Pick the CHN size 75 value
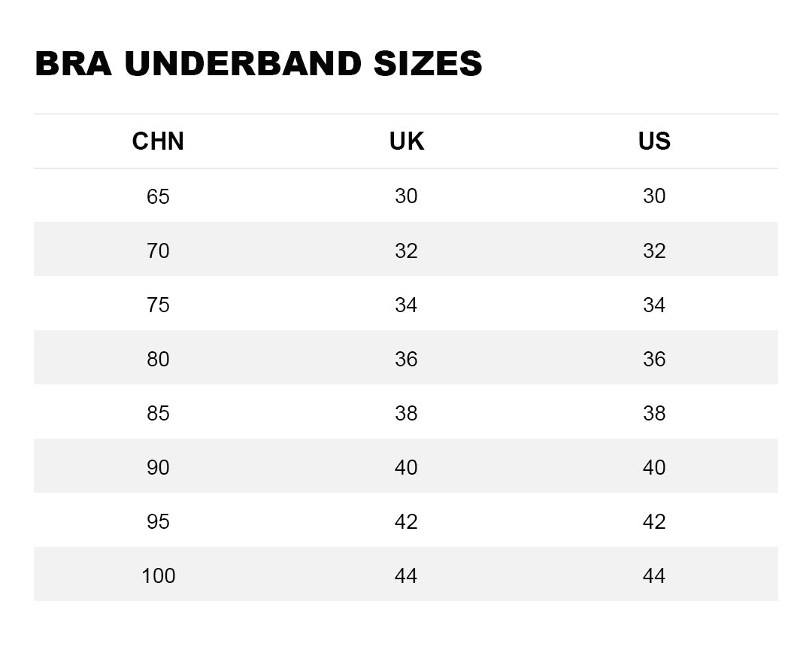This screenshot has height=671, width=812. pos(158,305)
